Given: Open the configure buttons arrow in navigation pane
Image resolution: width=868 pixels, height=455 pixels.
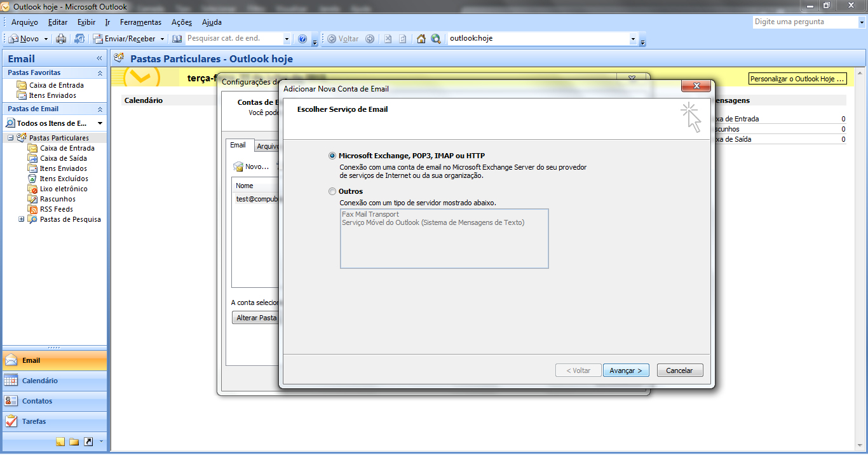Looking at the screenshot, I should [x=100, y=442].
